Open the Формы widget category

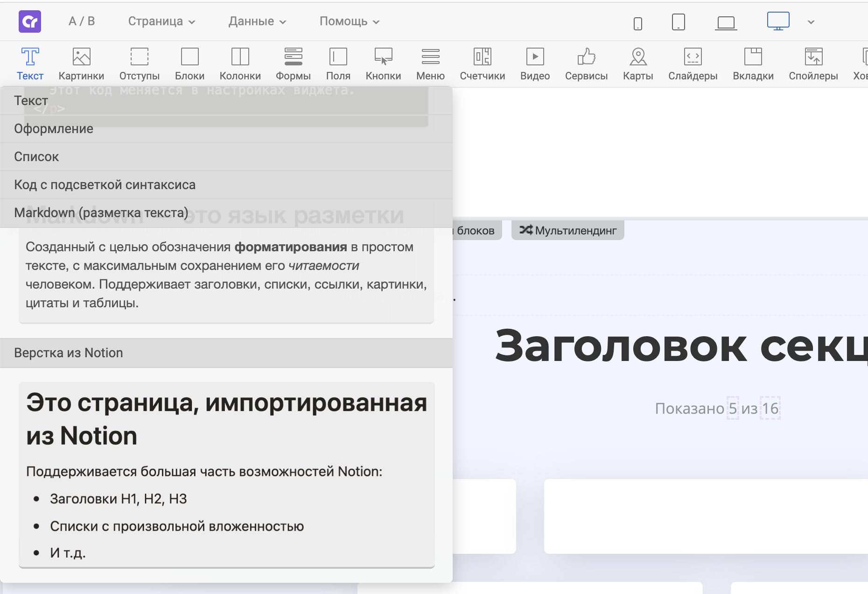tap(293, 64)
